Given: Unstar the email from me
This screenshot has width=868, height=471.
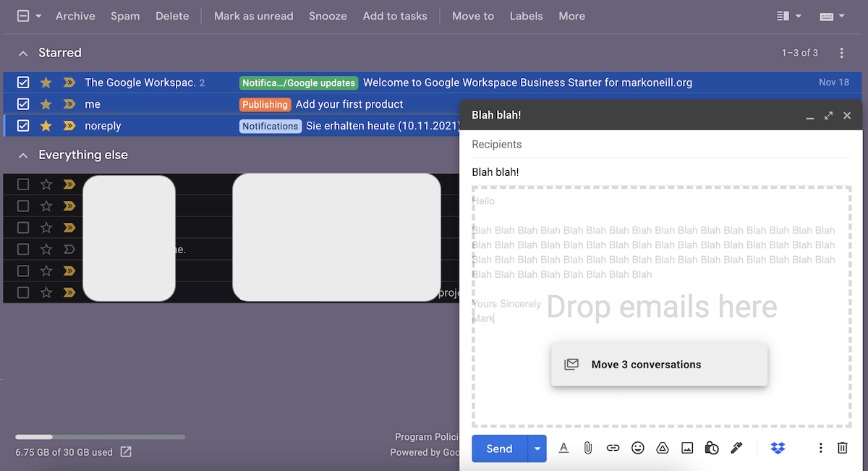Looking at the screenshot, I should click(x=46, y=104).
